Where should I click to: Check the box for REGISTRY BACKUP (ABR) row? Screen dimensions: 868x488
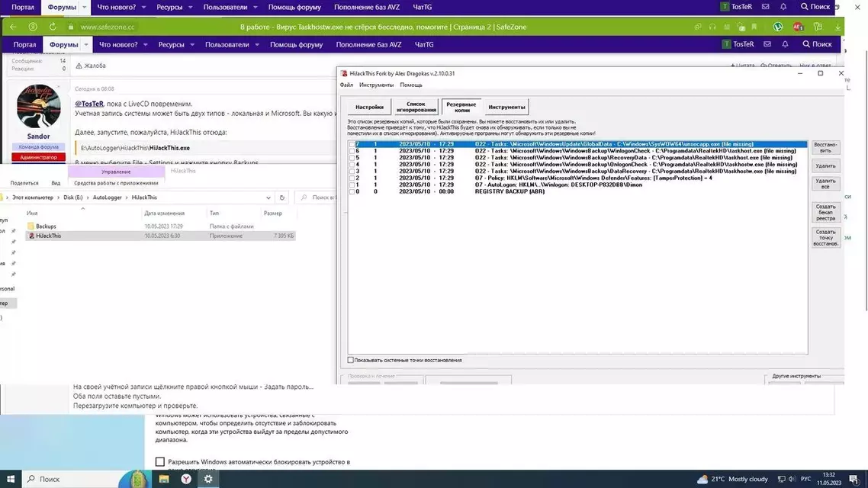coord(352,191)
